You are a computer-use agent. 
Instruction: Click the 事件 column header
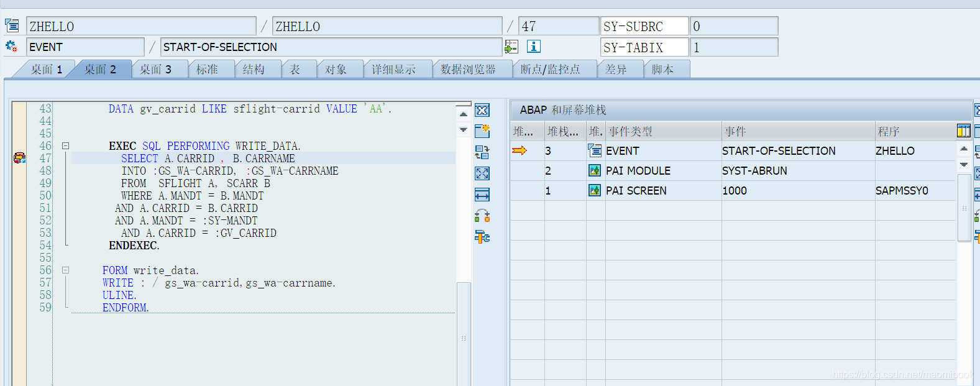[x=798, y=131]
